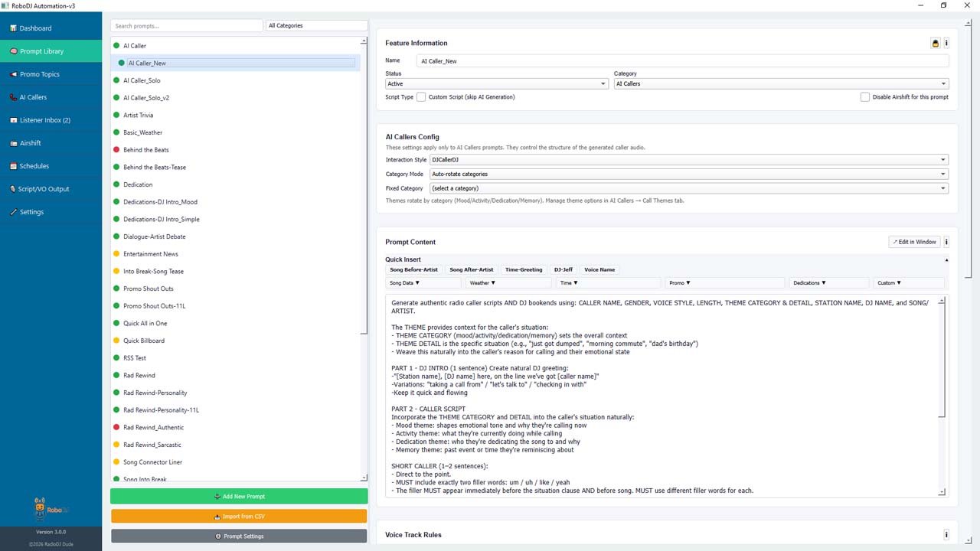Click the Promo Topics megaphone icon

13,74
